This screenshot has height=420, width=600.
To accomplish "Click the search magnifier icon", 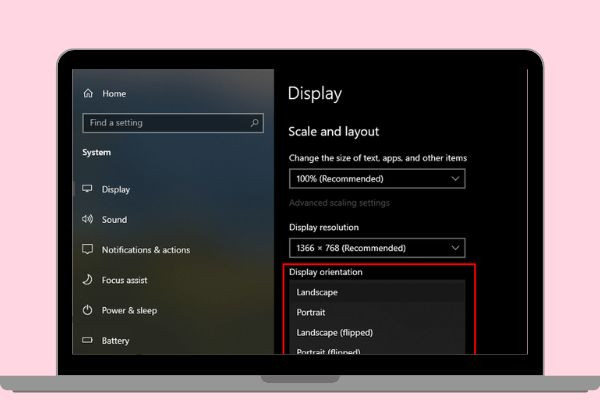I will pyautogui.click(x=254, y=123).
